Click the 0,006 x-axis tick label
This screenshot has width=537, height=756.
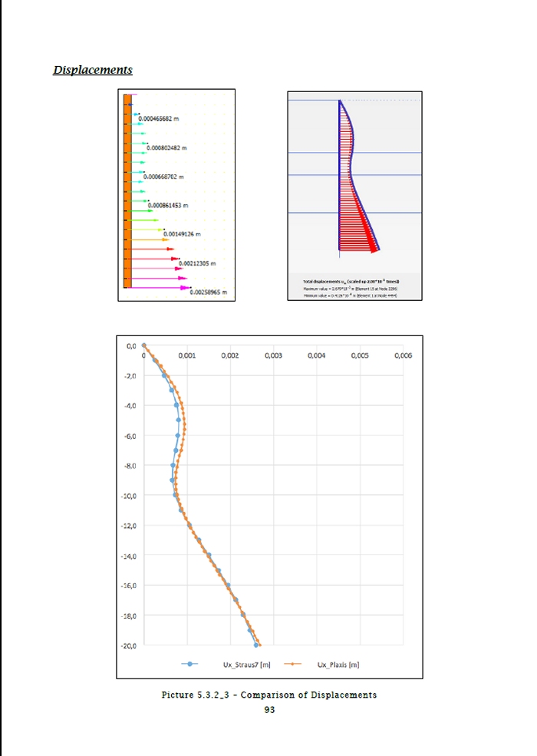click(x=402, y=356)
